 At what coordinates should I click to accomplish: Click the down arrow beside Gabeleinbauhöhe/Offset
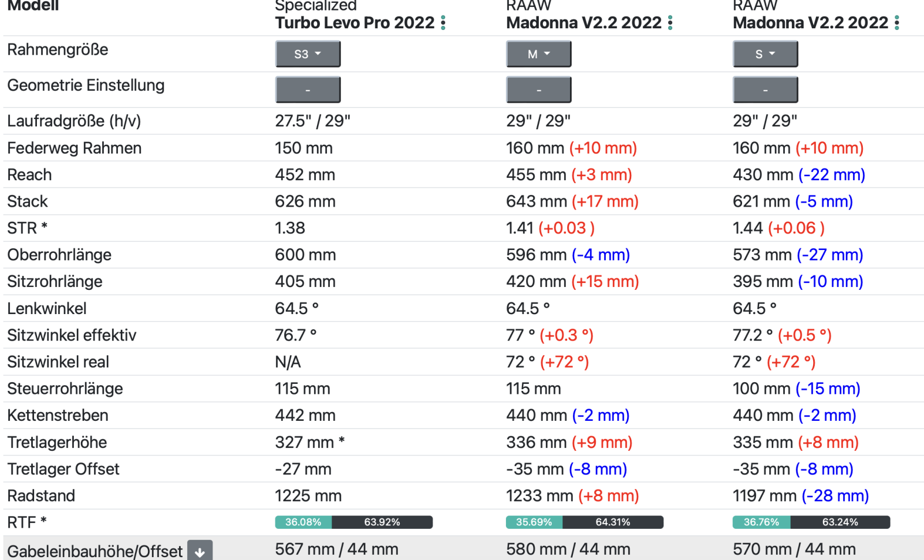click(200, 551)
